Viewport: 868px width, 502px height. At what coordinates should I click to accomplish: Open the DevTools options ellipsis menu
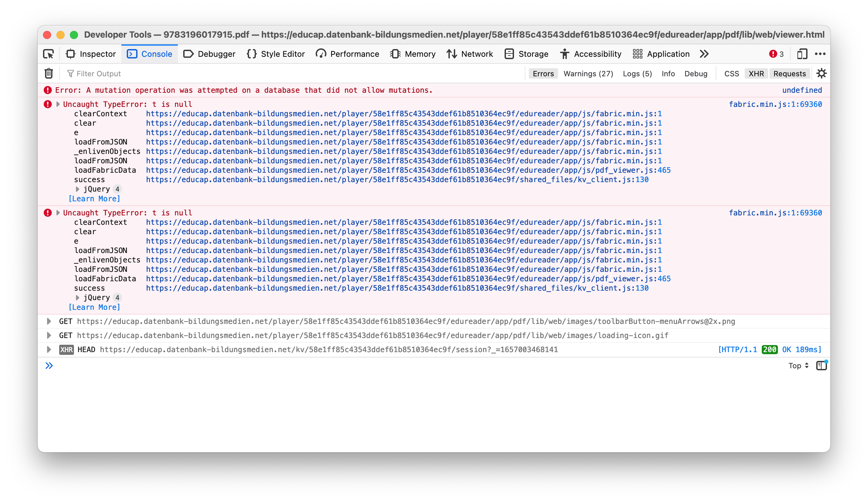pos(820,54)
